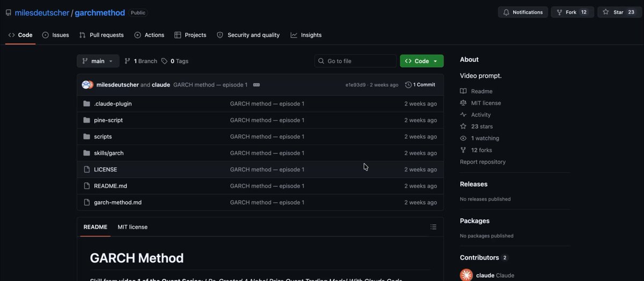The image size is (644, 281).
Task: Click the Fork icon button
Action: tap(559, 12)
